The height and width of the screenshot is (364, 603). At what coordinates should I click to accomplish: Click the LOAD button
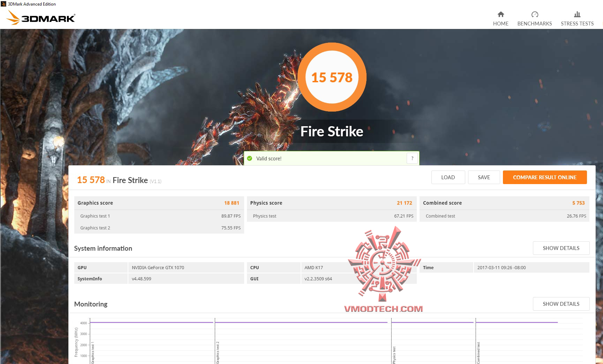(448, 177)
